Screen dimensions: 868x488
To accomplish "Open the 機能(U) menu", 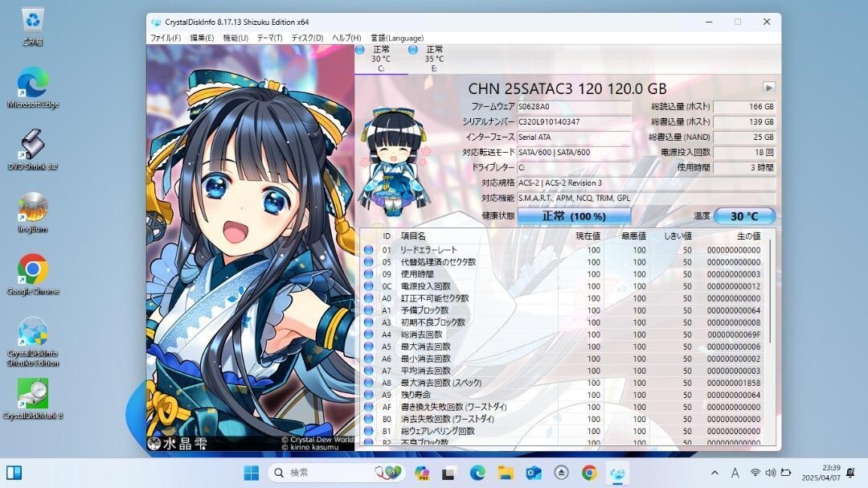I will [235, 38].
